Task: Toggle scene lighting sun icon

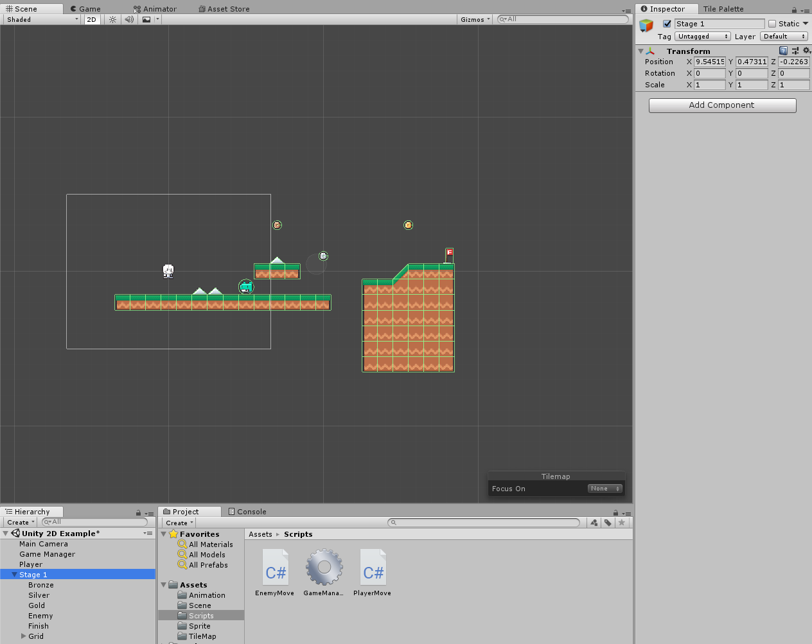Action: [112, 19]
